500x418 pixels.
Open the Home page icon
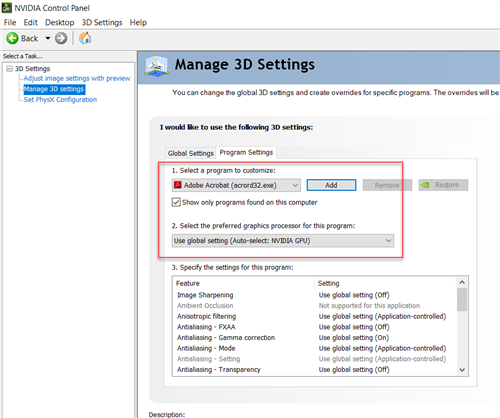click(85, 38)
